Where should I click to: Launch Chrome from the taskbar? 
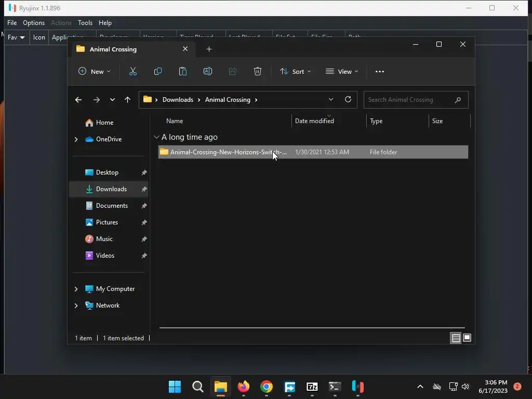coord(267,387)
